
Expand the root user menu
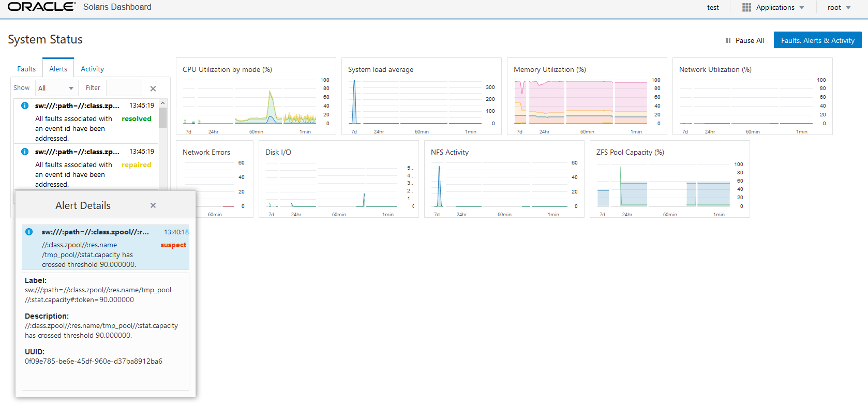point(839,7)
